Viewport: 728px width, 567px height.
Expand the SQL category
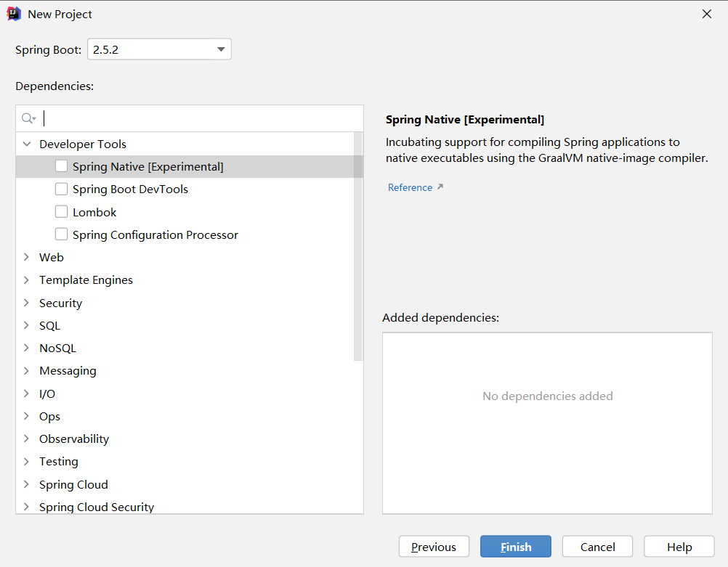(26, 325)
